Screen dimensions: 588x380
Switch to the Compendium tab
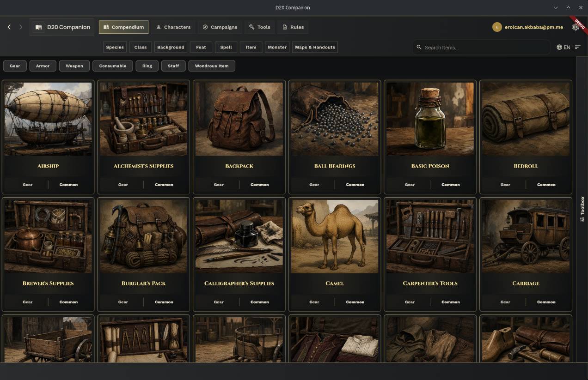123,27
